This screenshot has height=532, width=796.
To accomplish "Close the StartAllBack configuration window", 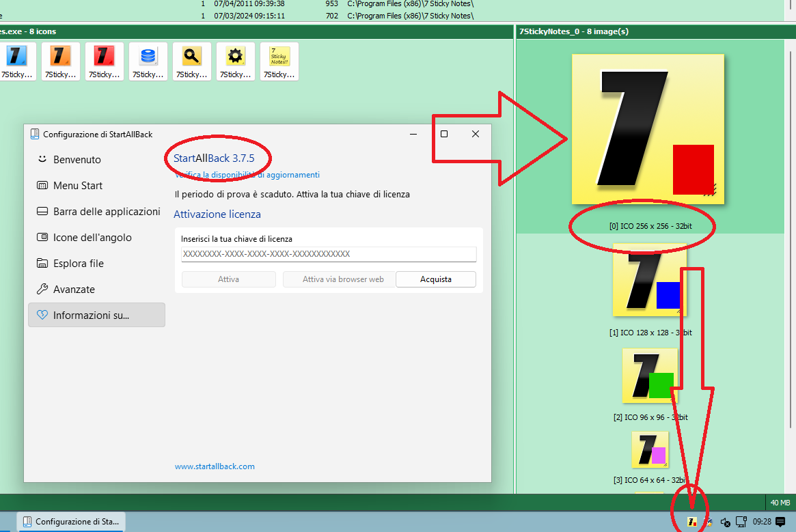I will tap(475, 134).
